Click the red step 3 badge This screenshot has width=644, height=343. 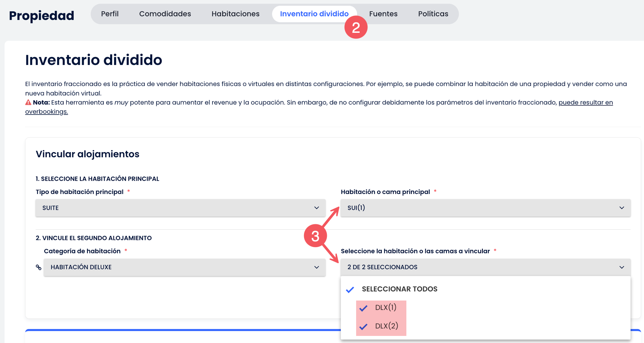tap(315, 236)
